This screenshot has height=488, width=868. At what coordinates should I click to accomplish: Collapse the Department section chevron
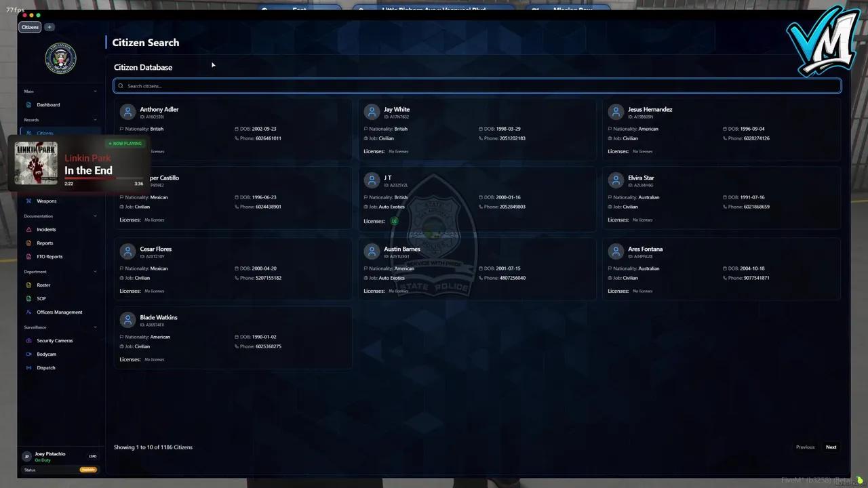coord(95,272)
